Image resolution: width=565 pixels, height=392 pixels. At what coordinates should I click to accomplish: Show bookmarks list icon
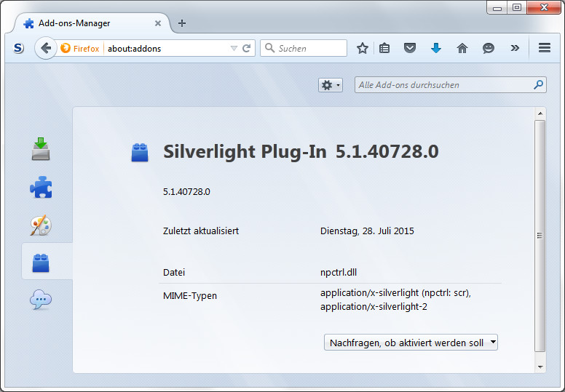(384, 48)
